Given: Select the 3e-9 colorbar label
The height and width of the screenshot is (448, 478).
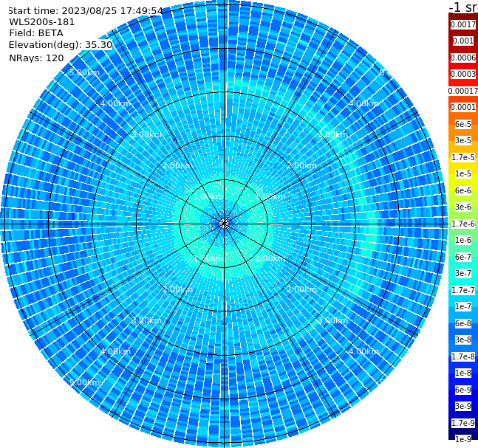Looking at the screenshot, I should coord(463,406).
